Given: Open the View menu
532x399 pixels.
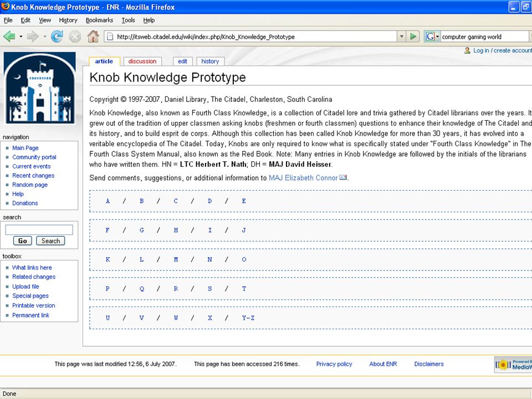Looking at the screenshot, I should tap(45, 20).
